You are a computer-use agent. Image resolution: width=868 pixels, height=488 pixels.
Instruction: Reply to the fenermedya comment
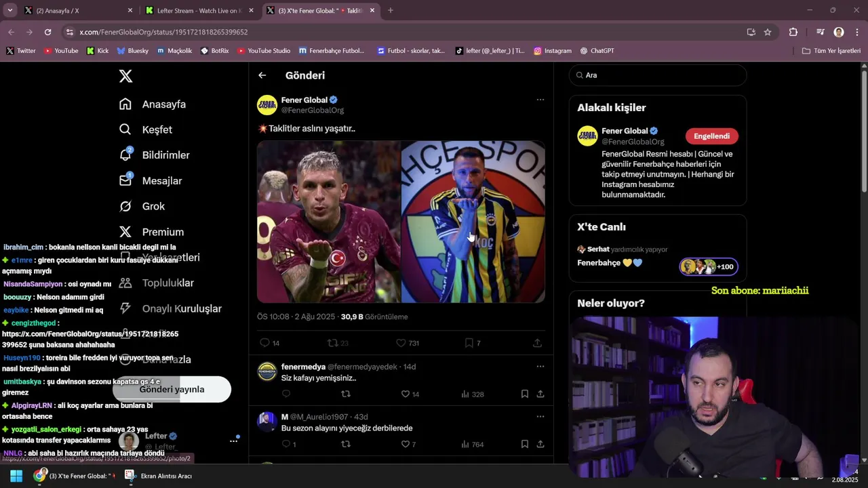(286, 394)
